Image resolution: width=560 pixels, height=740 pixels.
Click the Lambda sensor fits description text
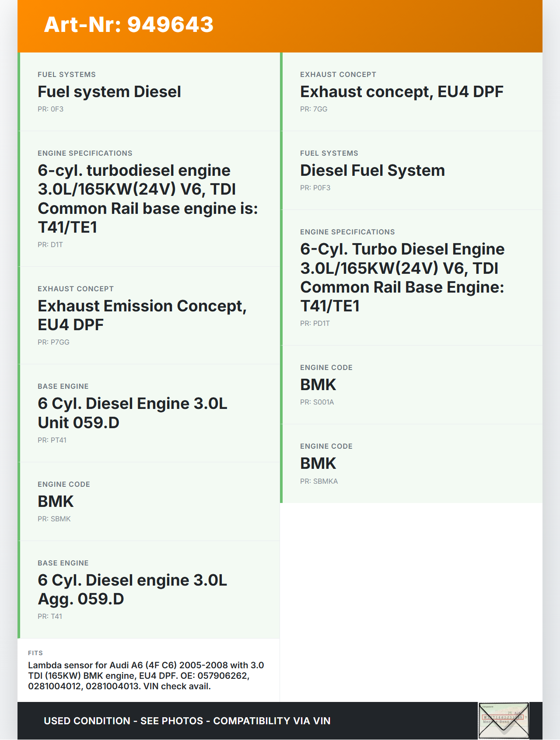(146, 676)
